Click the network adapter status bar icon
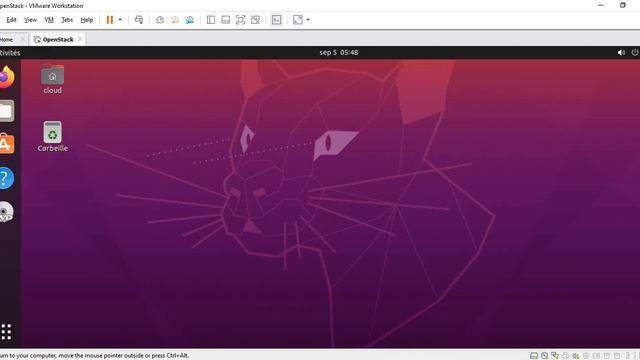 (555, 356)
